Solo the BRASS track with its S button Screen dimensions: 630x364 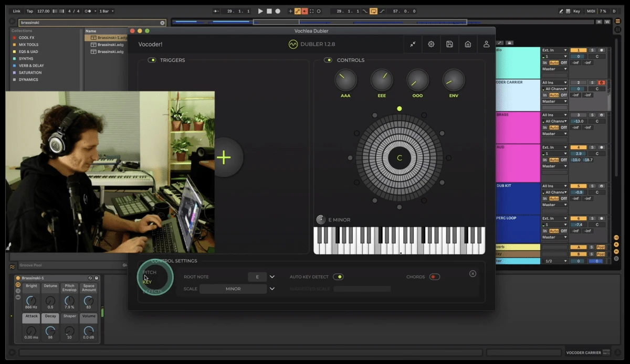(592, 115)
